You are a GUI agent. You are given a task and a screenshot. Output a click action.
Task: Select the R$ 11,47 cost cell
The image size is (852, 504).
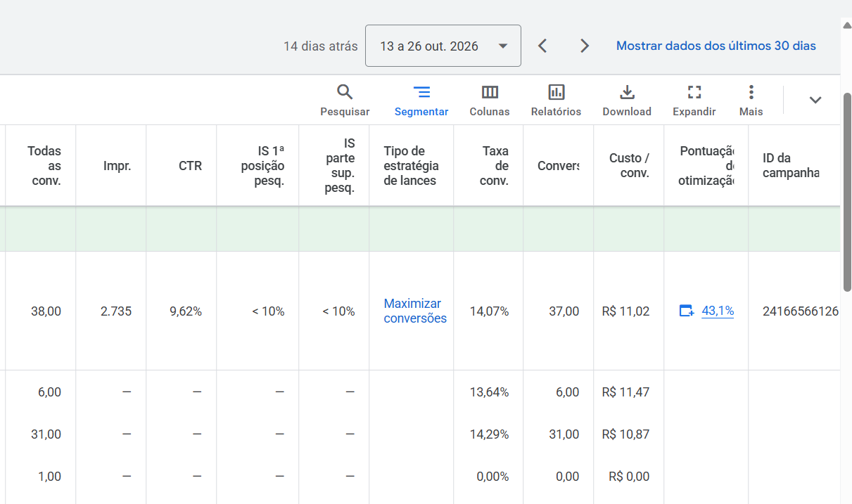click(x=626, y=392)
